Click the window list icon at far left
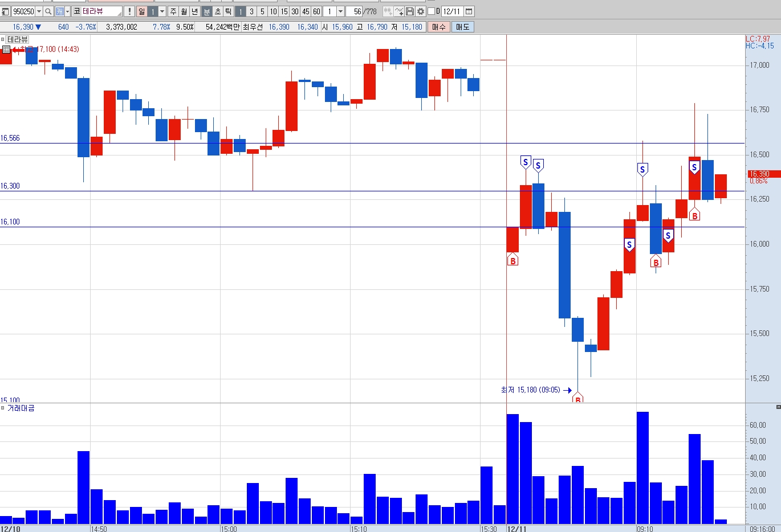The image size is (781, 532). click(x=5, y=11)
